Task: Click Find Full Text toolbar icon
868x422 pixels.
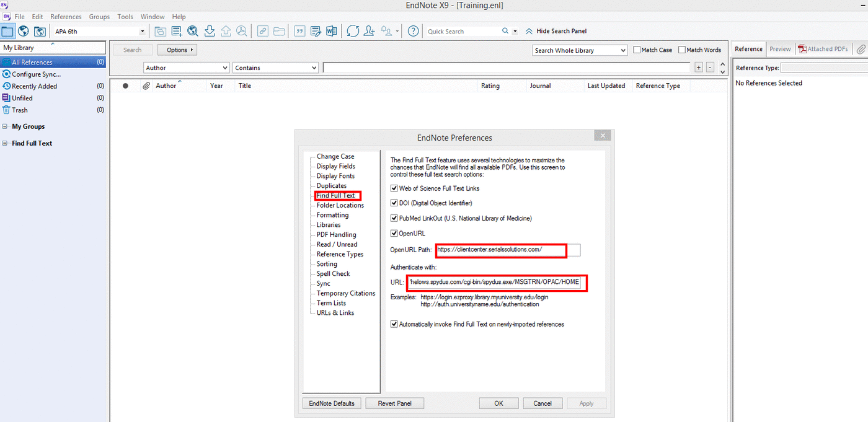Action: [242, 31]
